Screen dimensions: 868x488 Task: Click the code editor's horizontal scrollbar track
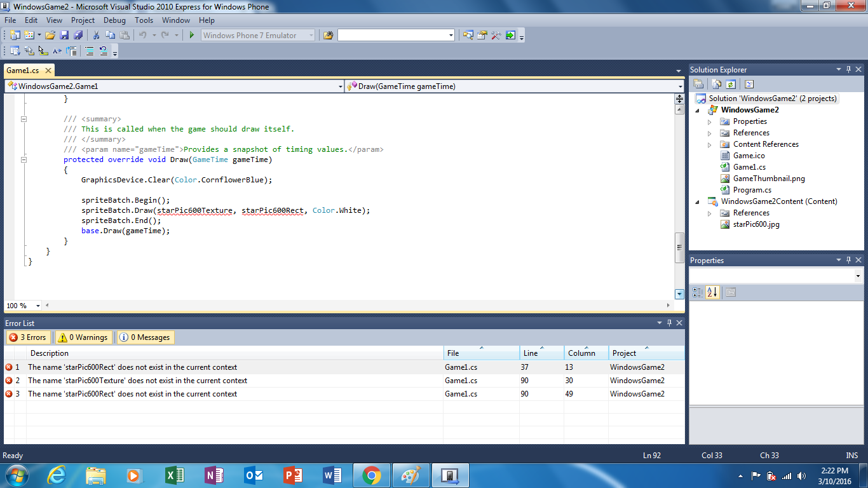[x=357, y=306]
